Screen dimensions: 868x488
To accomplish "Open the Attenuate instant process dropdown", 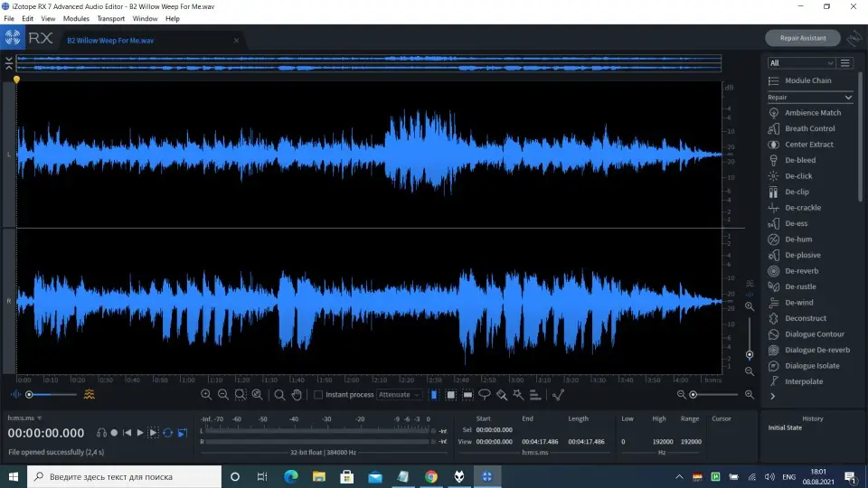I will [x=399, y=395].
